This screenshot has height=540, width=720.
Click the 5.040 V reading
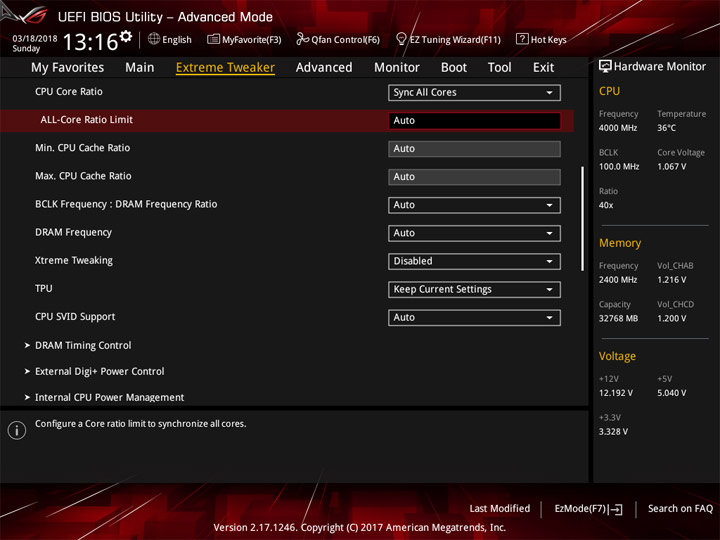click(671, 393)
